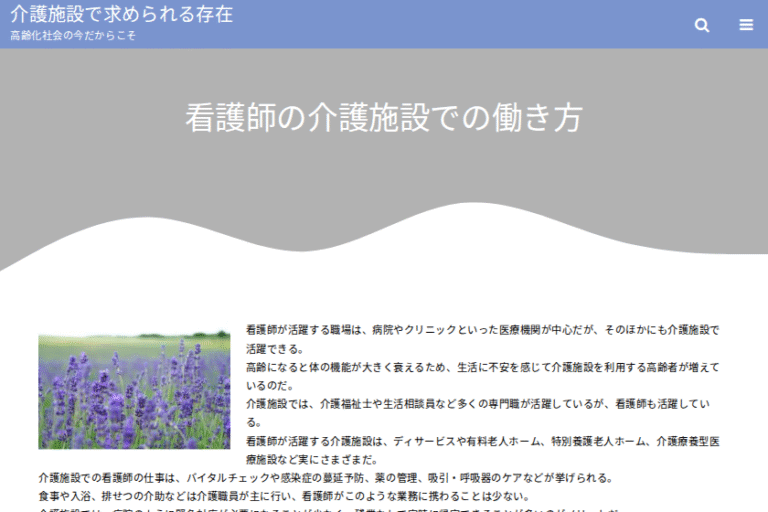Image resolution: width=768 pixels, height=512 pixels.
Task: Click the line starting 看護師が活躍する介護施設は
Action: 482,440
